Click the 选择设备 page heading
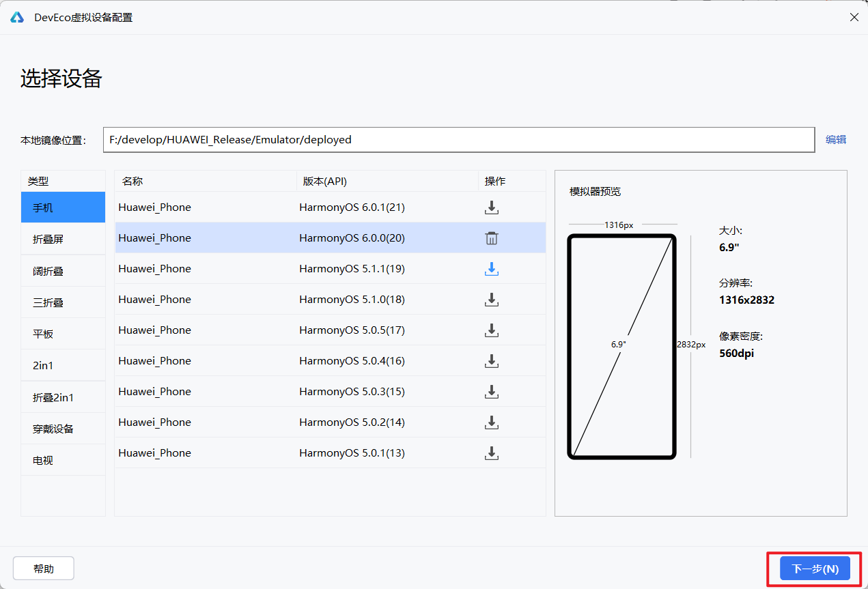The height and width of the screenshot is (589, 868). click(x=61, y=78)
